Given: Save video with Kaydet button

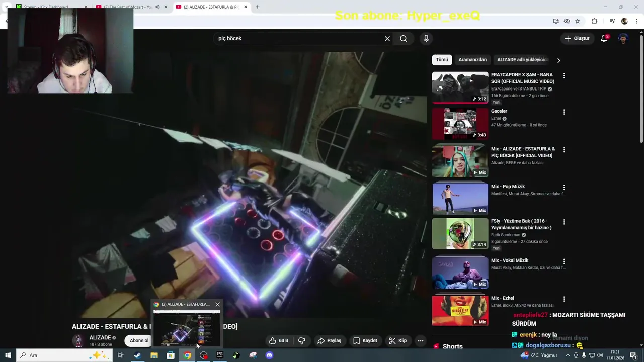Looking at the screenshot, I should 365,341.
